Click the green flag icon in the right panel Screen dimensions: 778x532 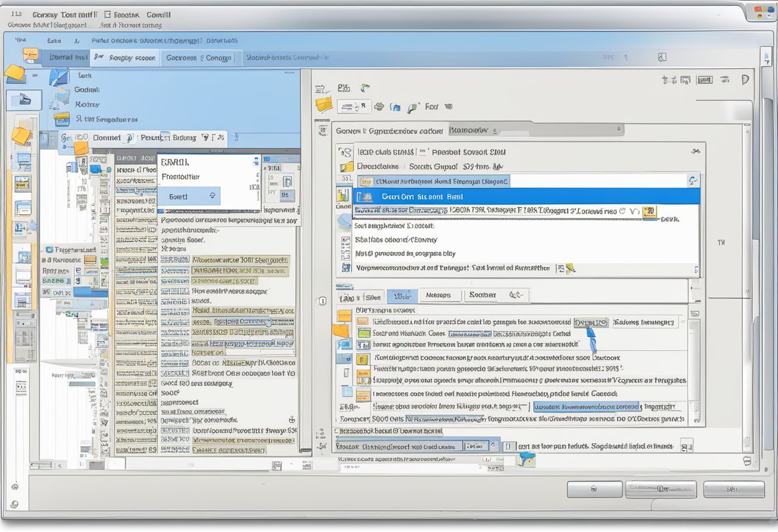click(365, 88)
